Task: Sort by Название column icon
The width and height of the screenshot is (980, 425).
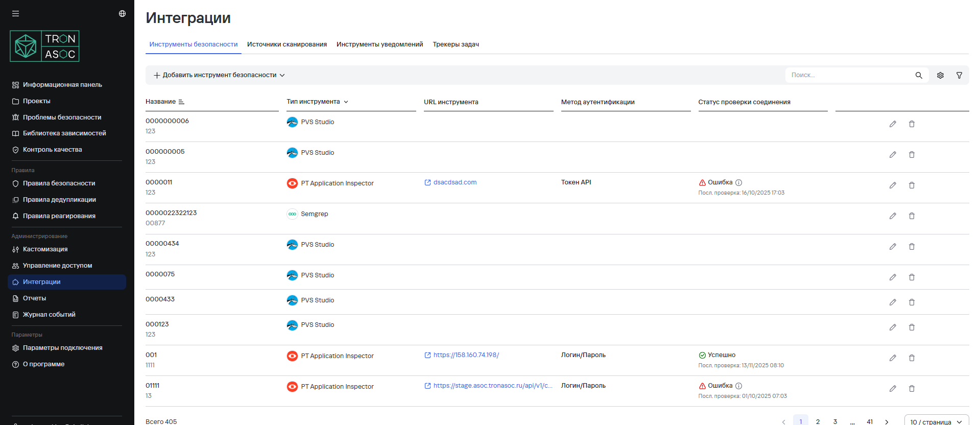Action: click(x=181, y=102)
